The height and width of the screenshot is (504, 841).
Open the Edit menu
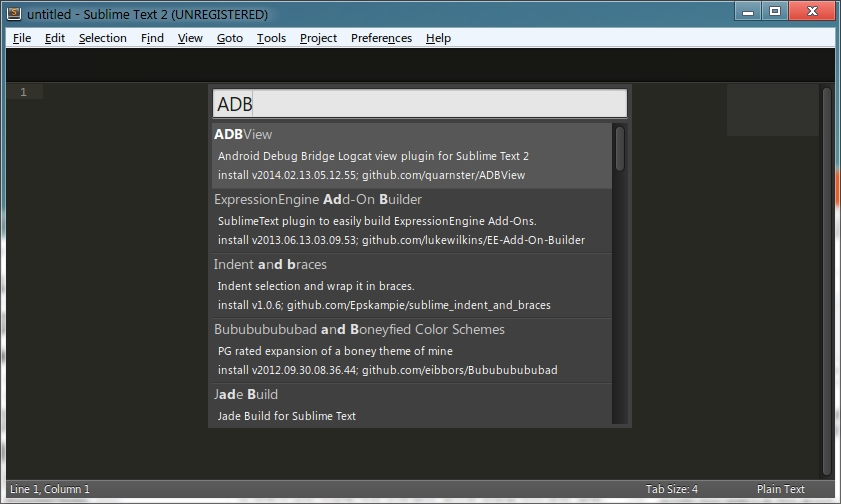pyautogui.click(x=55, y=38)
